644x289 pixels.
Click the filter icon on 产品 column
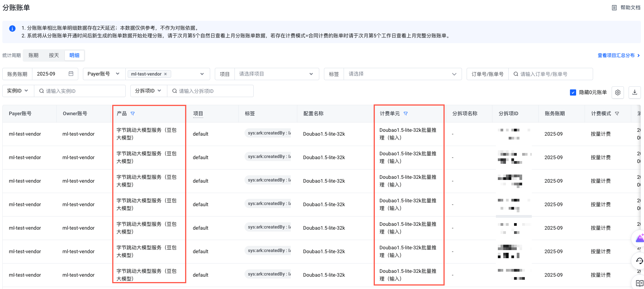click(x=133, y=114)
